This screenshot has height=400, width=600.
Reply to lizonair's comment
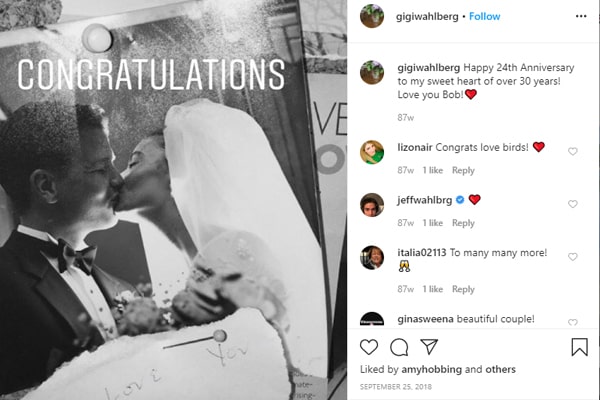tap(463, 170)
